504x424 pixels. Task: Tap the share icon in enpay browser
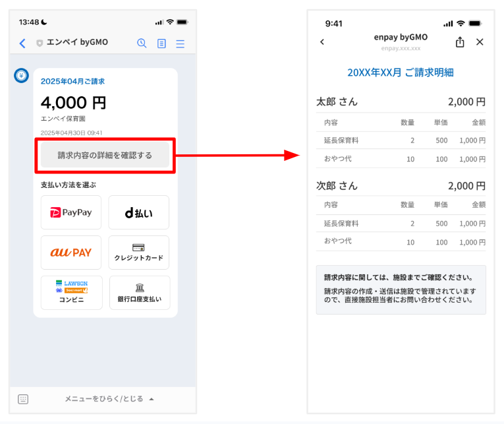click(x=460, y=42)
